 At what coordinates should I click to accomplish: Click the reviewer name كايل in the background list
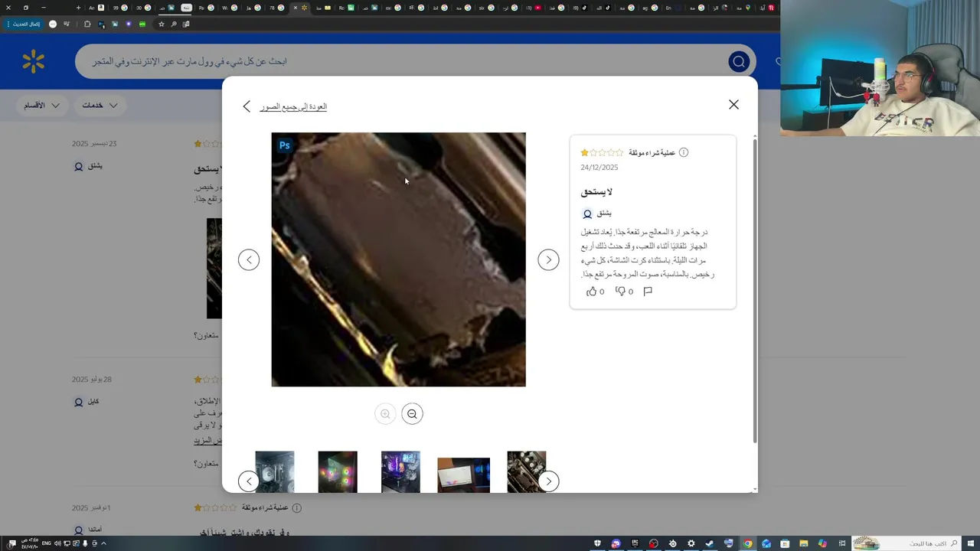tap(93, 401)
